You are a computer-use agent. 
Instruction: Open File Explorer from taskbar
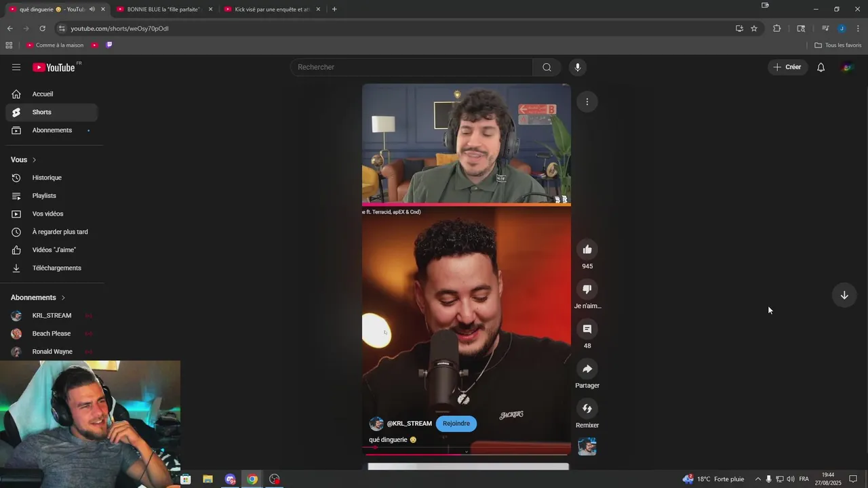click(x=208, y=479)
